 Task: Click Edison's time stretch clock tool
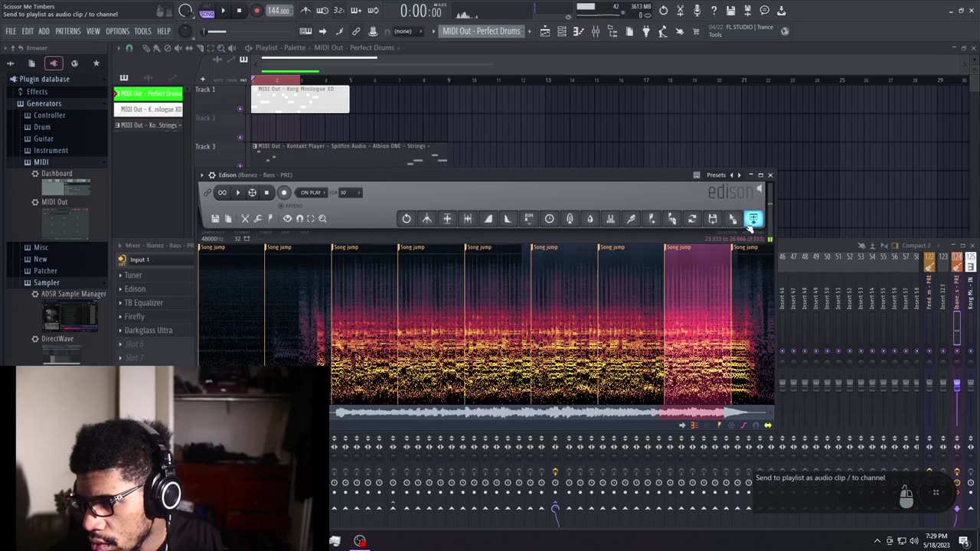[x=549, y=219]
